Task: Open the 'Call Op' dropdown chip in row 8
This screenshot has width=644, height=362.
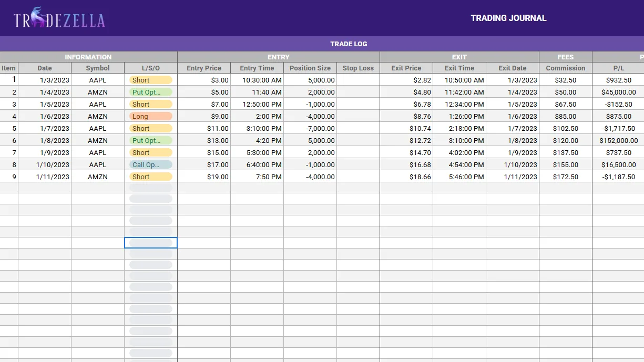Action: pos(150,164)
